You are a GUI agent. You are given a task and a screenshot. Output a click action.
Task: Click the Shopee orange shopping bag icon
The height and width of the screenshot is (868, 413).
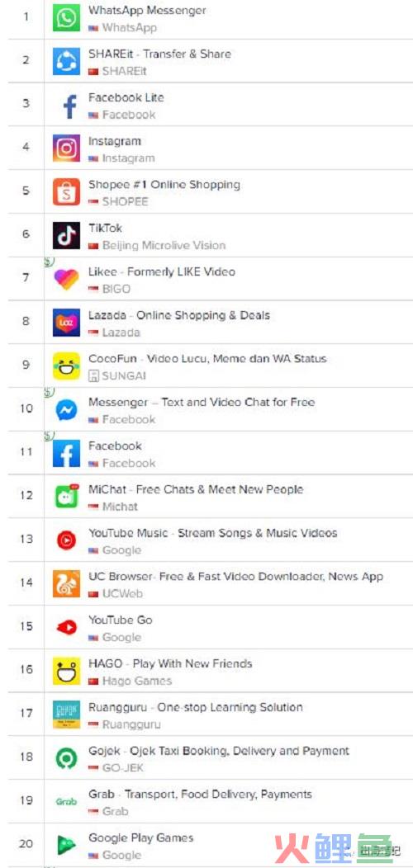coord(67,191)
